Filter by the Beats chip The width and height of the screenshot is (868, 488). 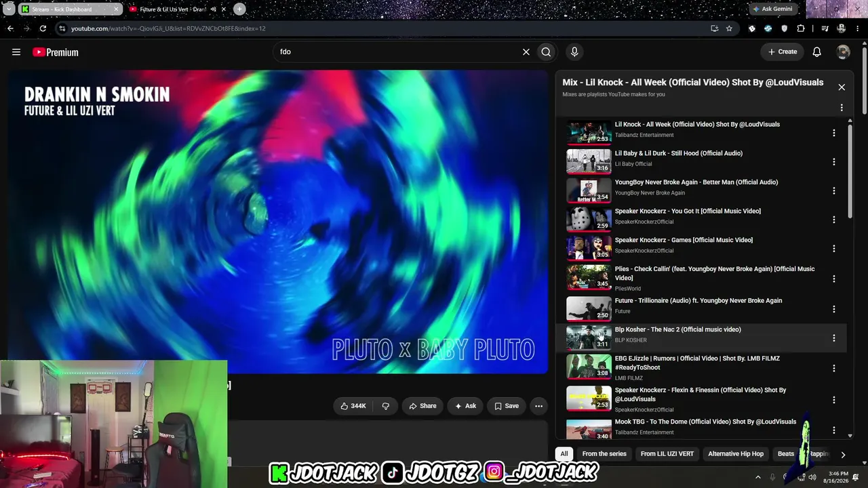coord(786,454)
